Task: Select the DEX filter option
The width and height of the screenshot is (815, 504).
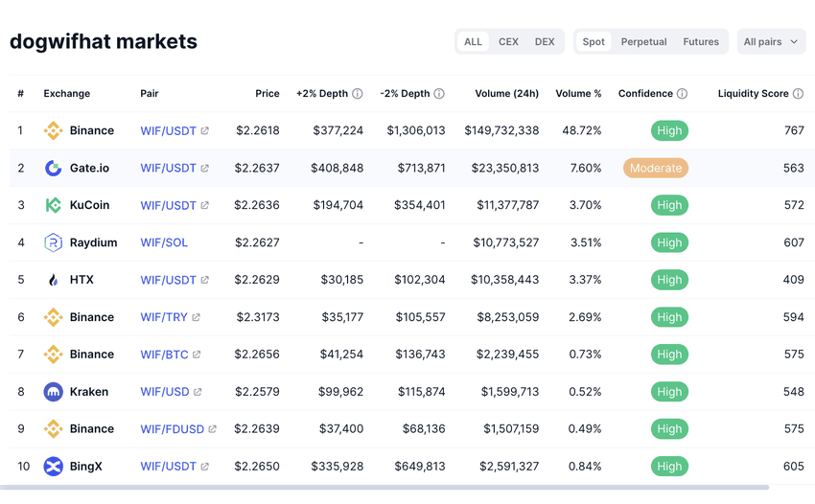Action: 545,42
